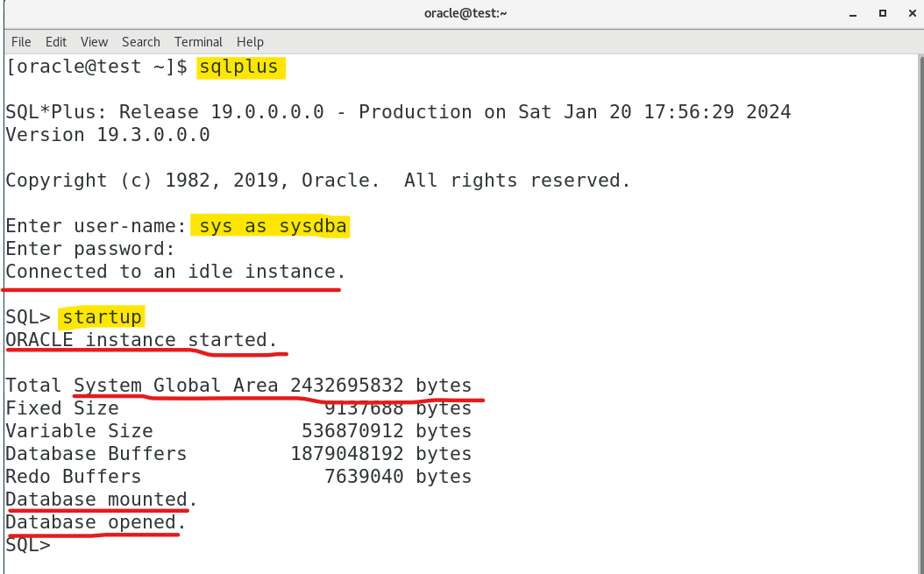This screenshot has width=924, height=574.
Task: Click 'ORACLE instance started.' line
Action: pyautogui.click(x=141, y=340)
